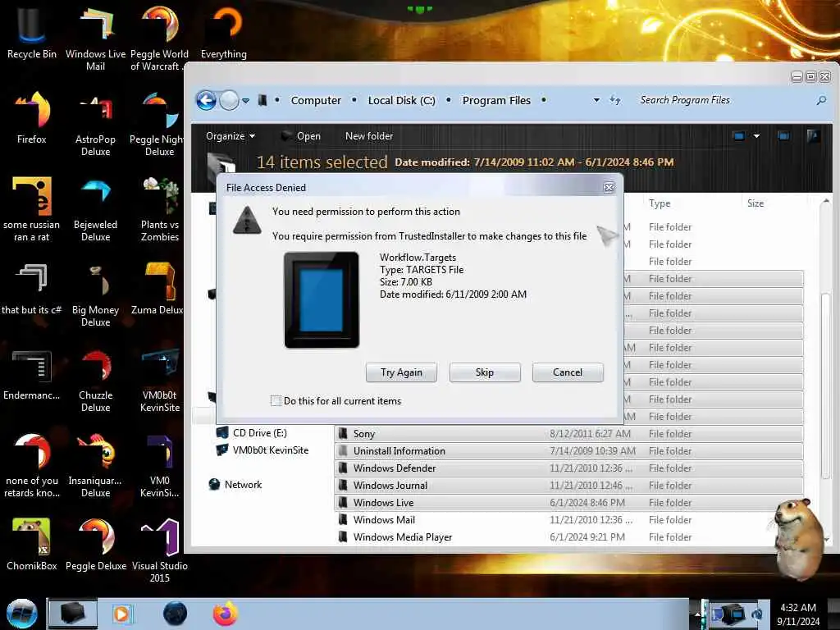The height and width of the screenshot is (630, 840).
Task: Select the Windows Media Player folder
Action: click(568, 536)
